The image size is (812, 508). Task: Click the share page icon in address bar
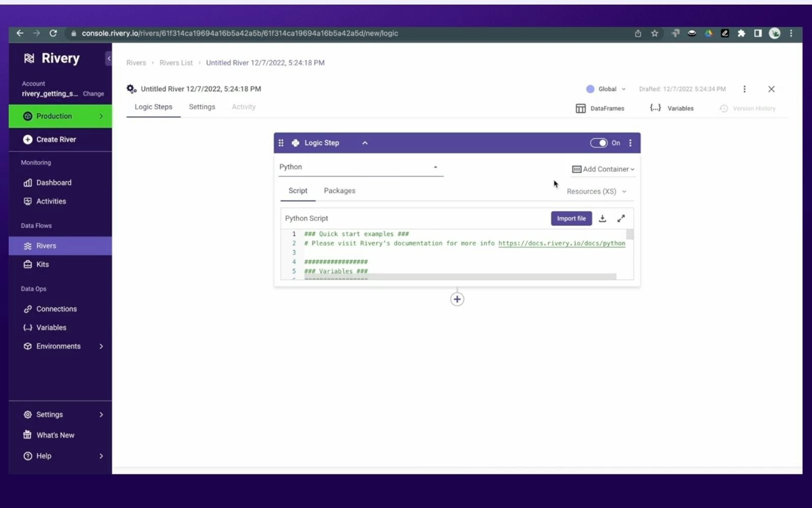[x=638, y=34]
